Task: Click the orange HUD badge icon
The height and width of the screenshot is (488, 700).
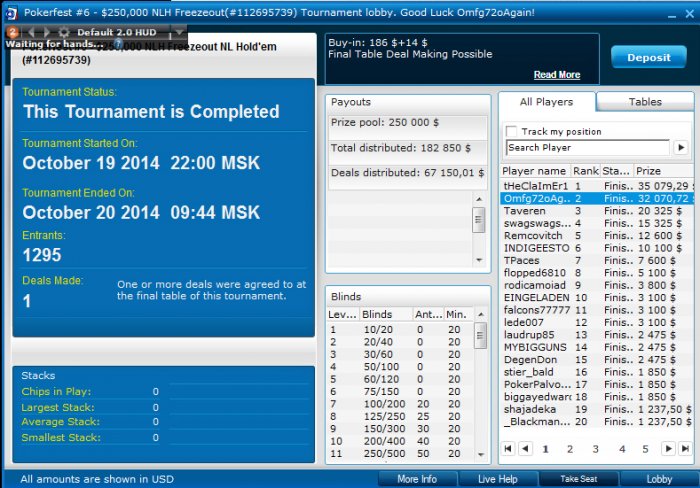Action: coord(12,32)
